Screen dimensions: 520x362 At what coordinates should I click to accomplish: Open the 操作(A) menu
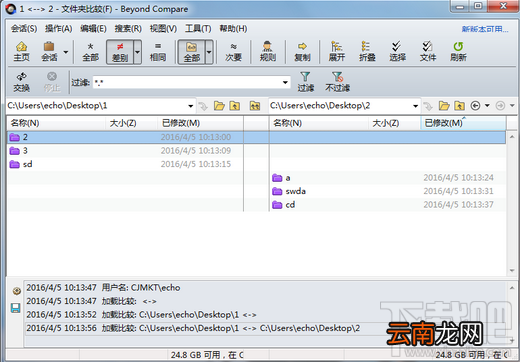coord(59,29)
